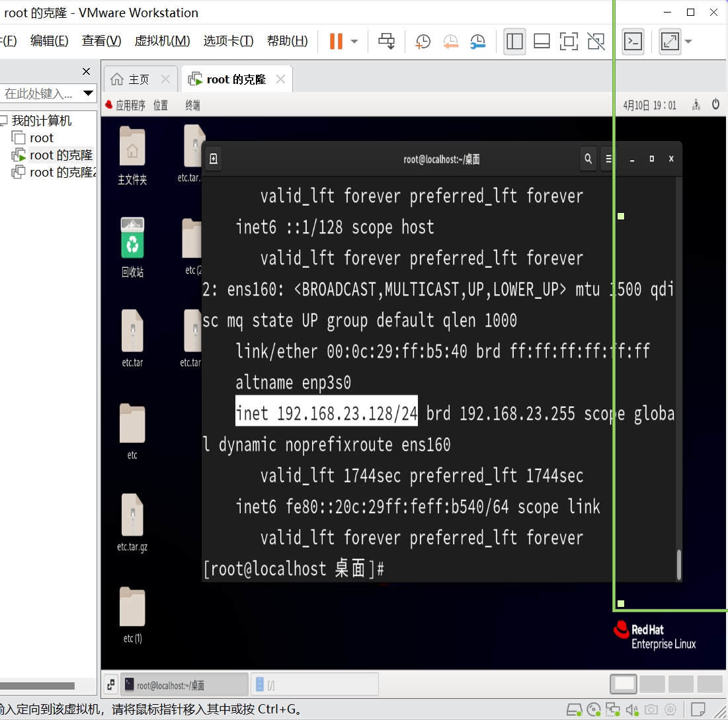
Task: Click the guest taskbar window-switch icon
Action: click(x=111, y=685)
